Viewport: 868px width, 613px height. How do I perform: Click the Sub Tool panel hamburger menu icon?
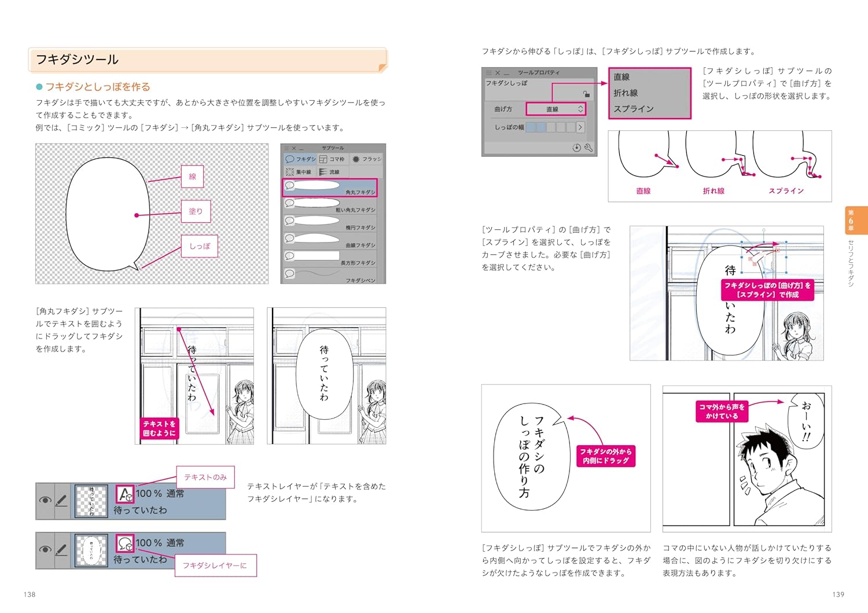(x=286, y=148)
